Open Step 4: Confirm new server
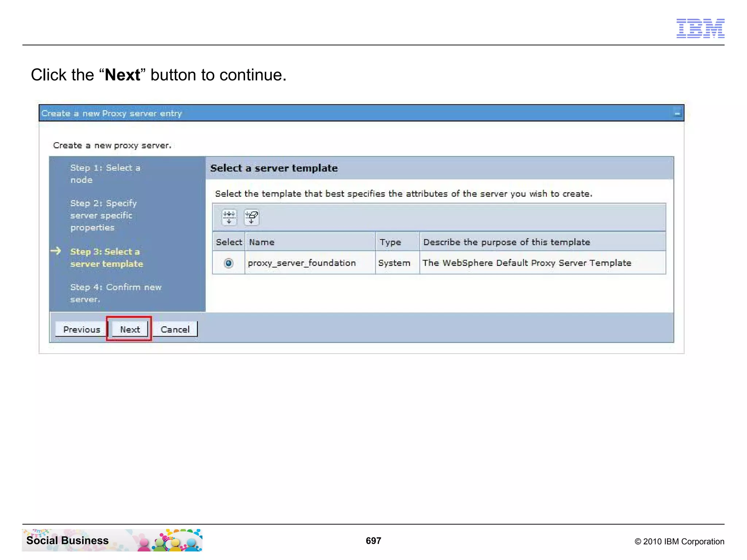The image size is (747, 560). tap(116, 293)
